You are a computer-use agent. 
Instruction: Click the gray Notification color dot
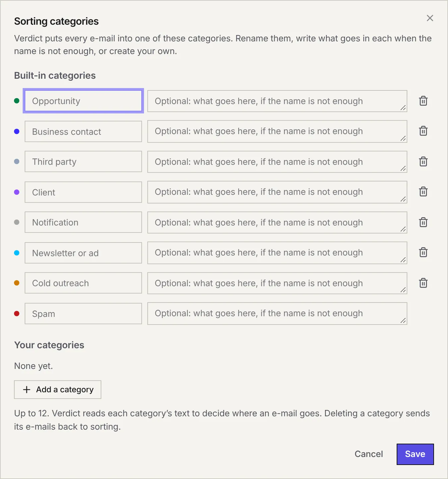pyautogui.click(x=17, y=222)
